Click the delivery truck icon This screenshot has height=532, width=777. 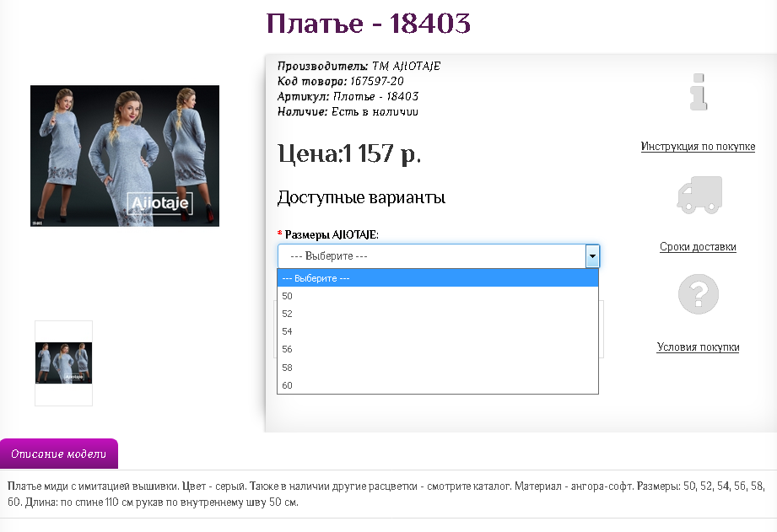tap(699, 195)
